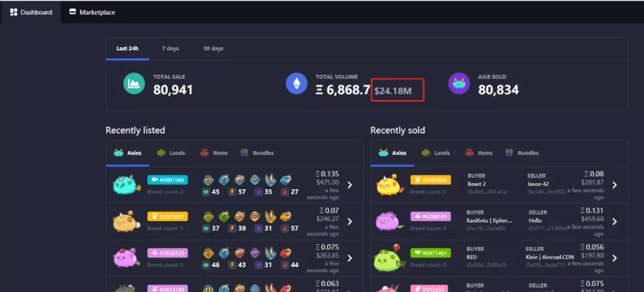644x292 pixels.
Task: Click buyer name Beast 2
Action: 477,184
